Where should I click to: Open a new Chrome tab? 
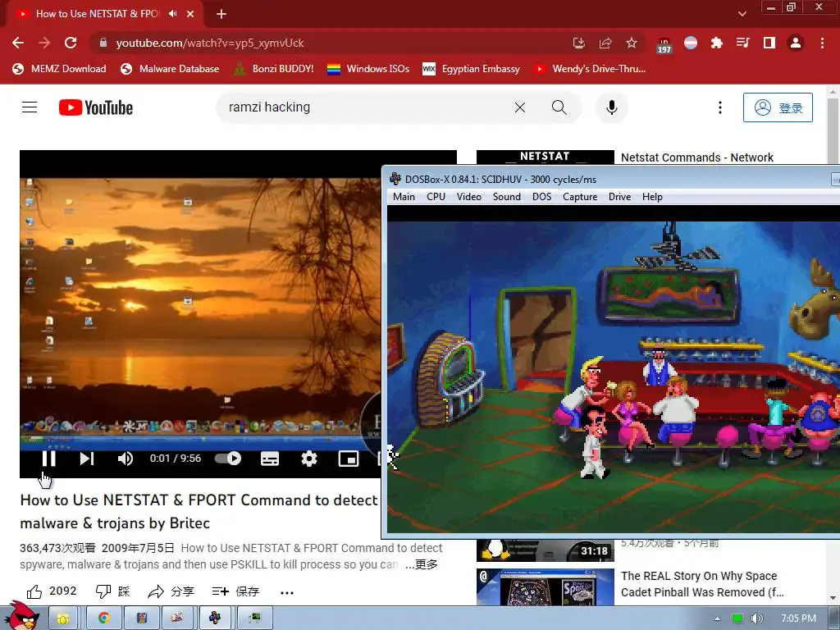point(221,14)
